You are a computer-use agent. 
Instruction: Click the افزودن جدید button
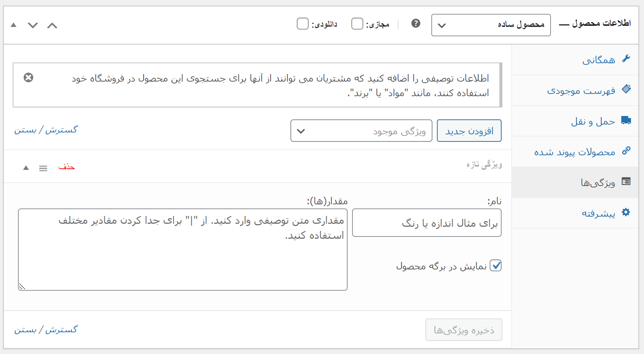469,131
